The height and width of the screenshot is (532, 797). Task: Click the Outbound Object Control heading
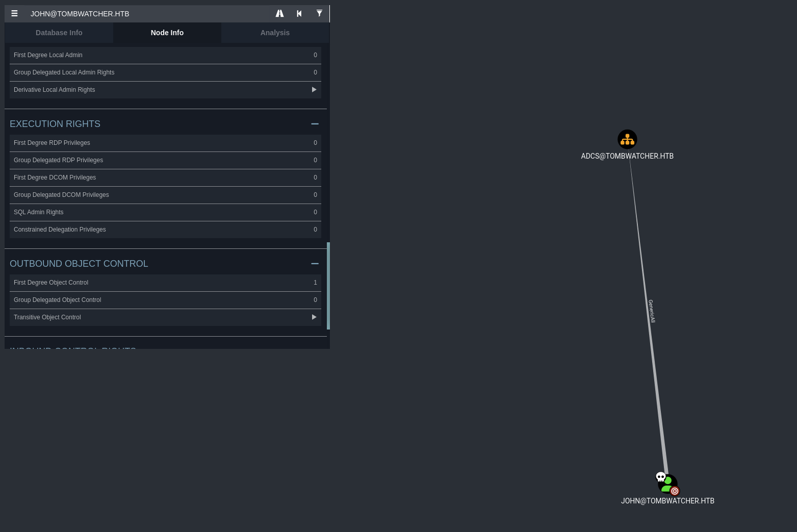[x=79, y=264]
